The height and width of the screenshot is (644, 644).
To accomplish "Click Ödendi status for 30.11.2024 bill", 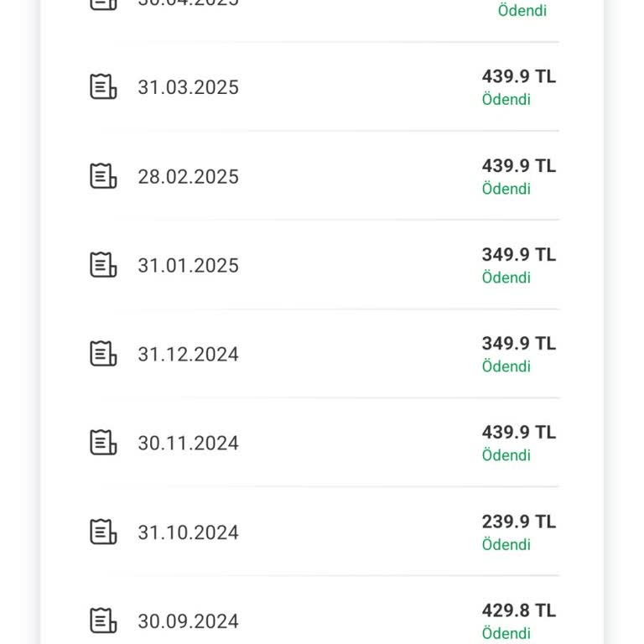I will click(506, 455).
